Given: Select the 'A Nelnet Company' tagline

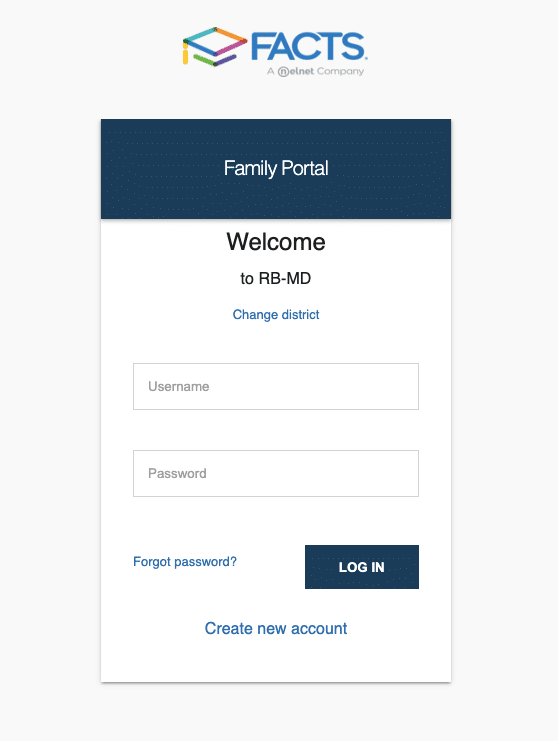Looking at the screenshot, I should coord(316,71).
